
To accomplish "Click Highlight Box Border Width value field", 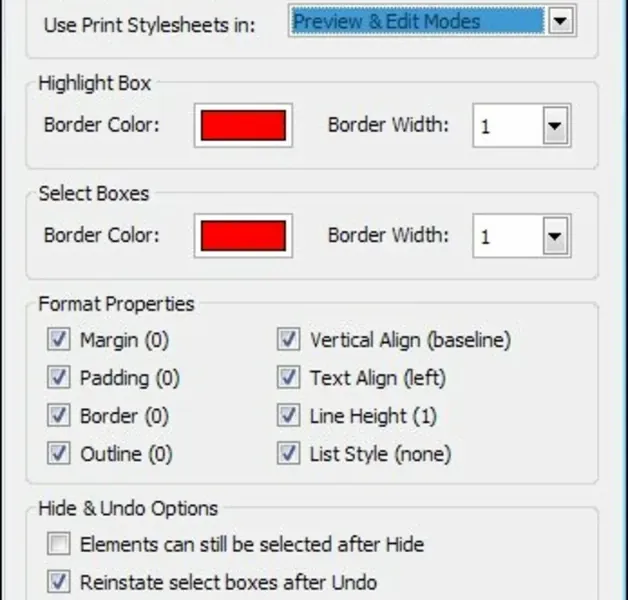I will point(507,126).
